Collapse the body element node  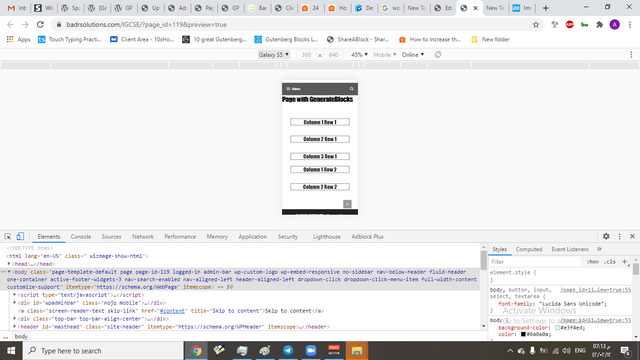pos(9,271)
